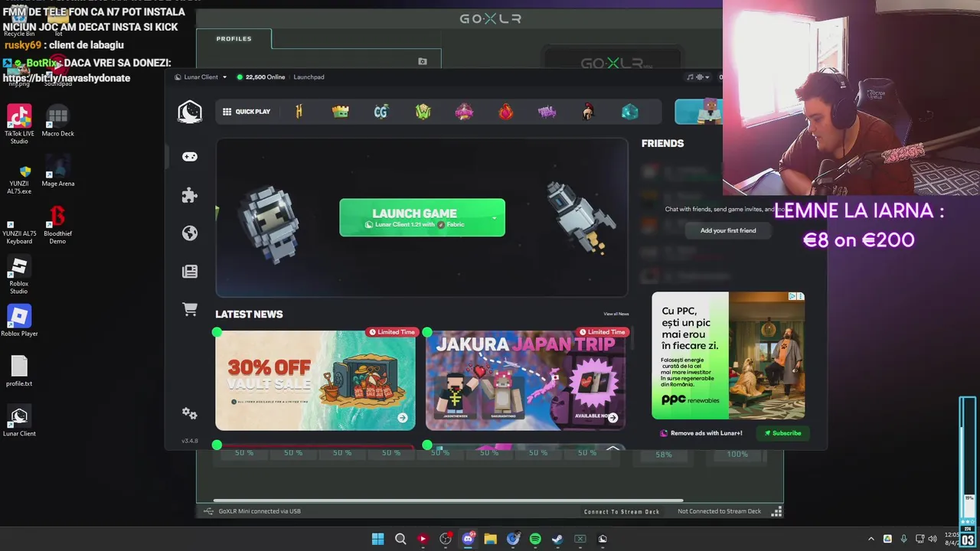
Task: Click the GoXLR horizontal scrollbar
Action: tap(448, 500)
